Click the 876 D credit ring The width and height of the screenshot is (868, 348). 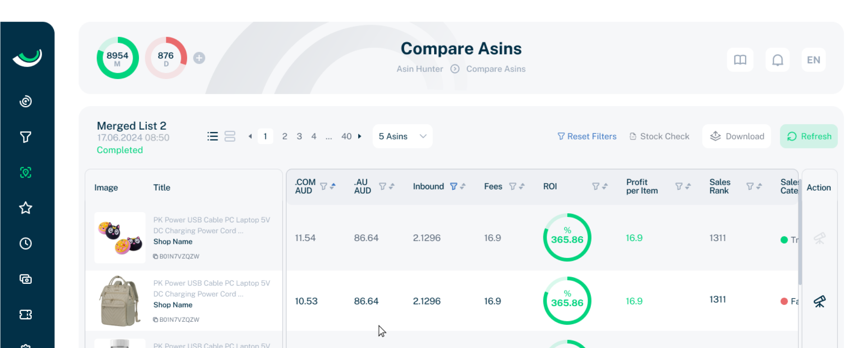(166, 58)
